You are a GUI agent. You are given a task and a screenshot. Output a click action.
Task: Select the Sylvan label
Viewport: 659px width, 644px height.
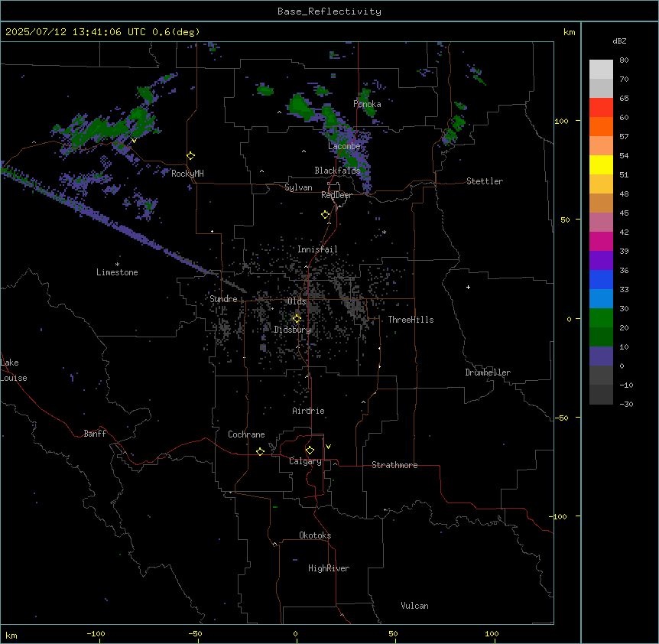[x=298, y=187]
